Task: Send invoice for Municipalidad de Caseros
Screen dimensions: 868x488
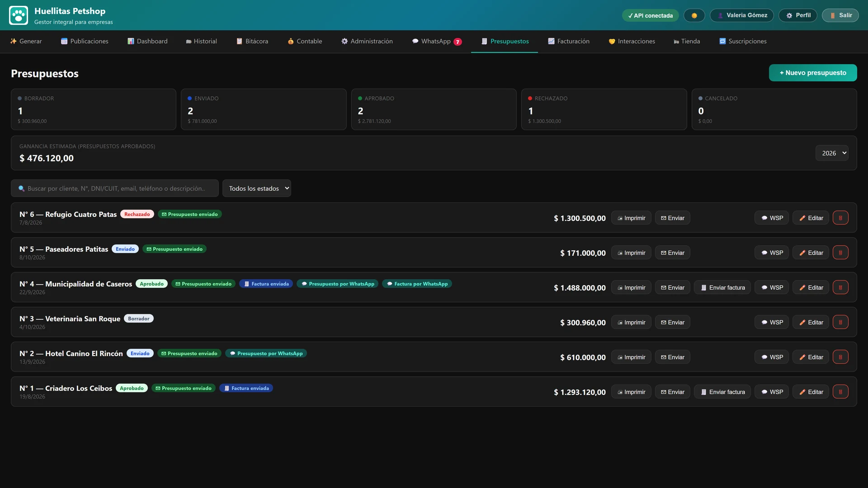Action: click(x=722, y=287)
